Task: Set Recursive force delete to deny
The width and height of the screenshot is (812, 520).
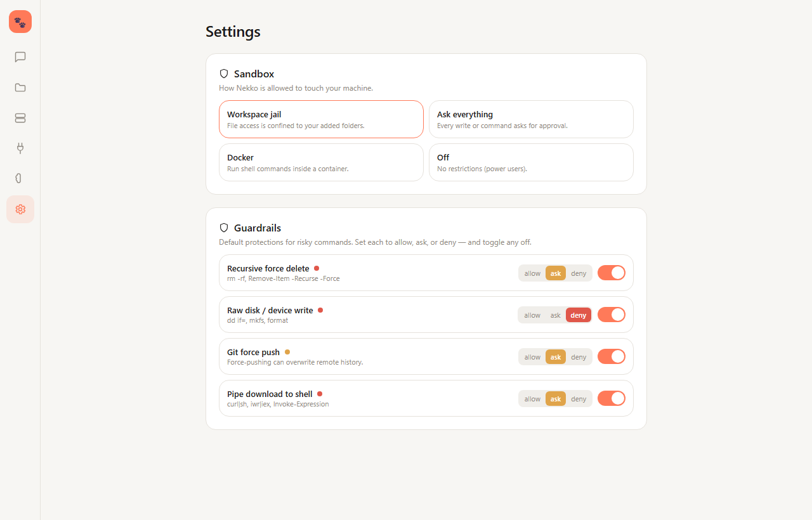Action: (579, 273)
